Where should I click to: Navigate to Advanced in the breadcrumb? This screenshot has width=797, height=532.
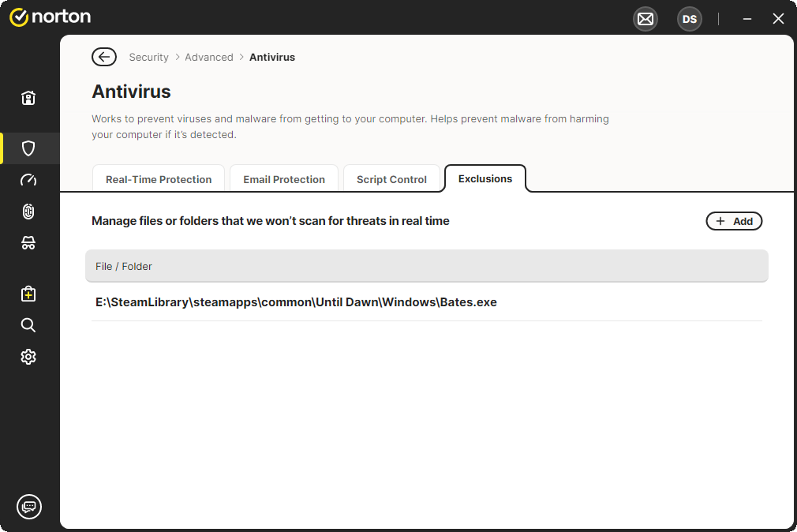click(209, 57)
